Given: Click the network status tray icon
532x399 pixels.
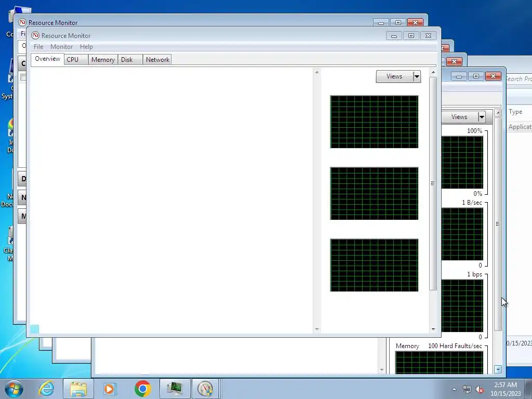Looking at the screenshot, I should click(x=467, y=390).
